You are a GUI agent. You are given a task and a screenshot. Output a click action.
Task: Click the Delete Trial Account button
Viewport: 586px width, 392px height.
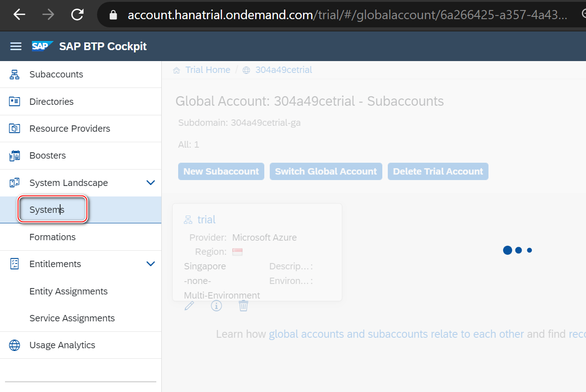pos(438,171)
